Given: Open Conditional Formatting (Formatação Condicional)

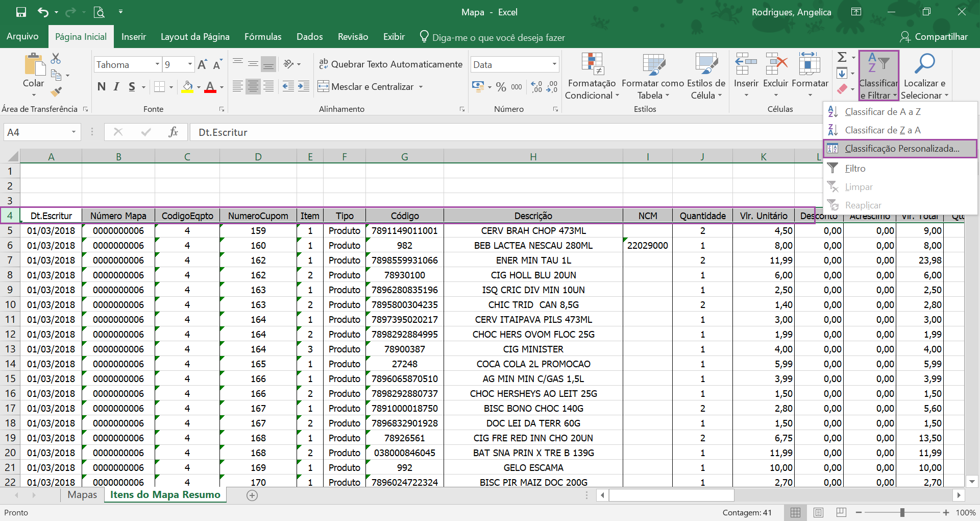Looking at the screenshot, I should [x=592, y=76].
